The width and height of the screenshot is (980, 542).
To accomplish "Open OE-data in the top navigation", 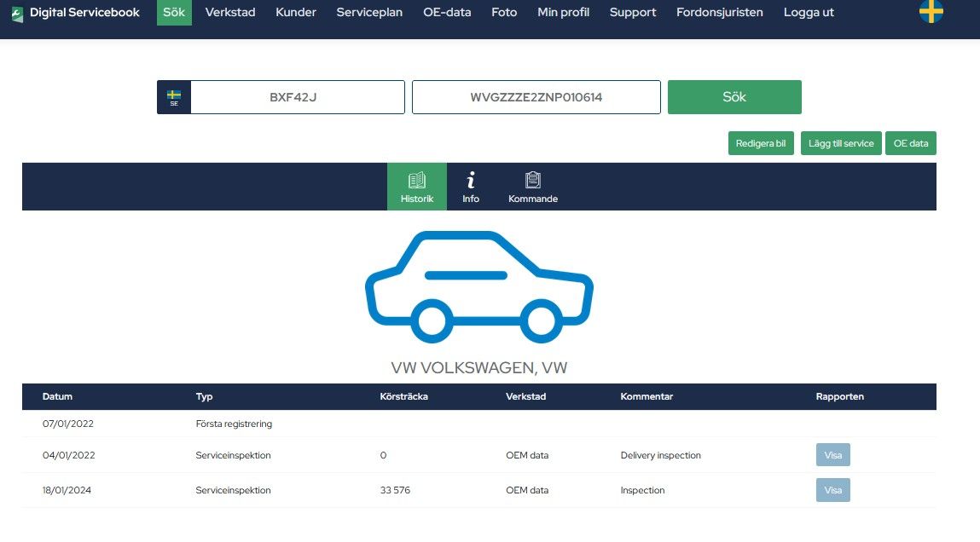I will [447, 13].
